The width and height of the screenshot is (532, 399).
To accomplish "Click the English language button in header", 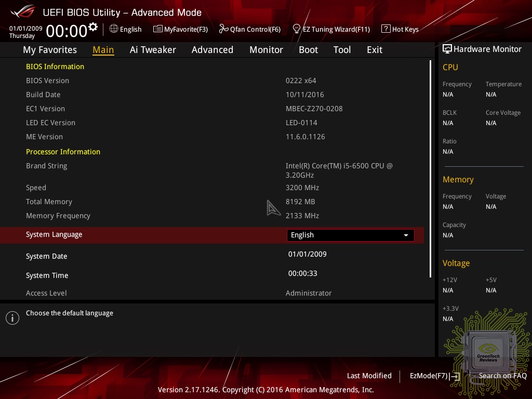I will (126, 29).
